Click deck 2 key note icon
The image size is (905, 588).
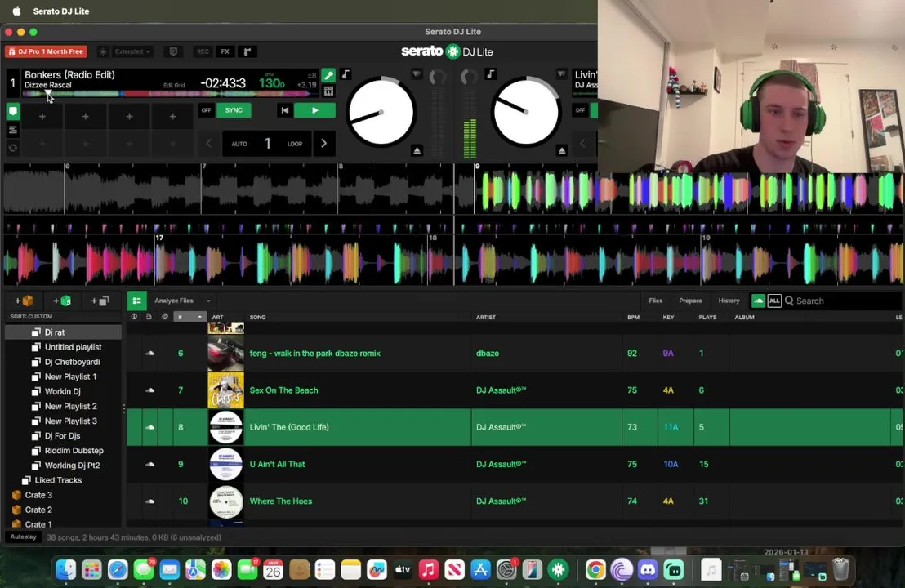point(490,73)
